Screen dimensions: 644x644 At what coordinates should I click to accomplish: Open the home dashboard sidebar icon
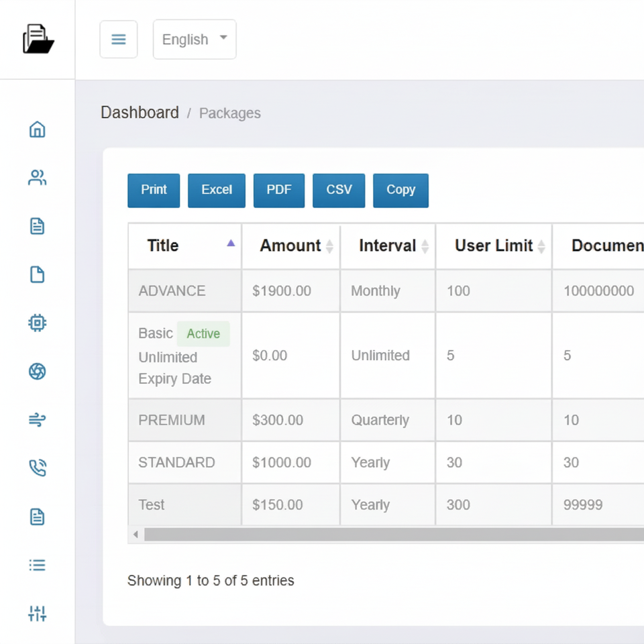(38, 129)
